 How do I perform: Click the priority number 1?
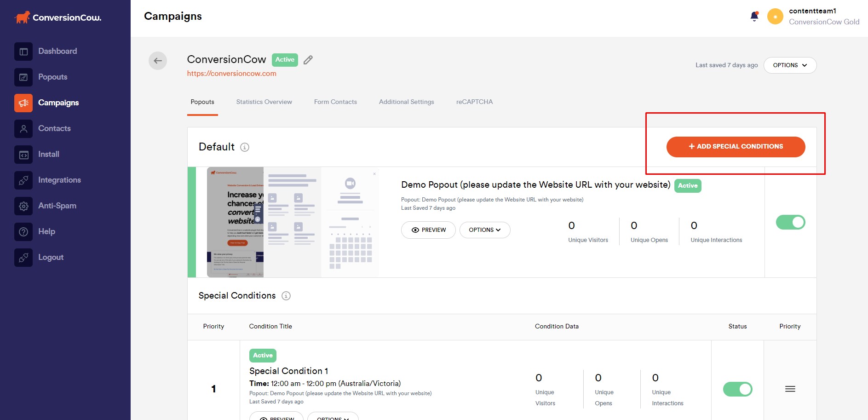(213, 389)
